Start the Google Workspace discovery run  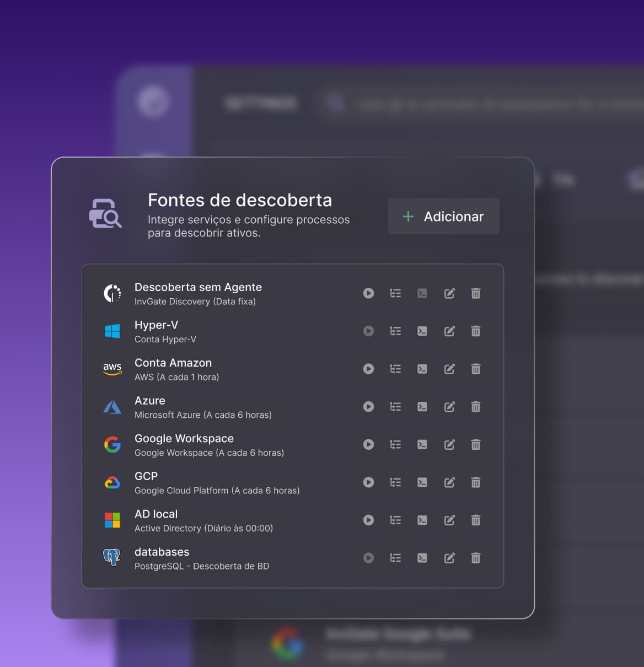click(x=368, y=444)
